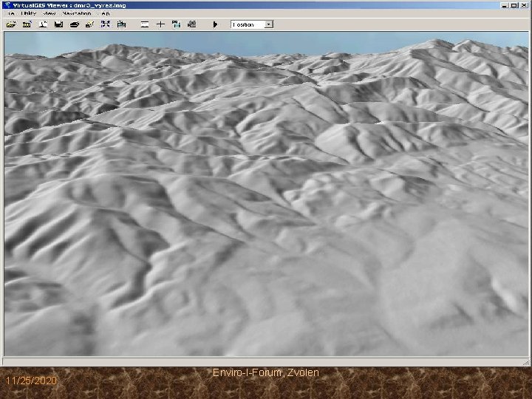This screenshot has height=399, width=532.
Task: Open the File menu
Action: (x=11, y=13)
